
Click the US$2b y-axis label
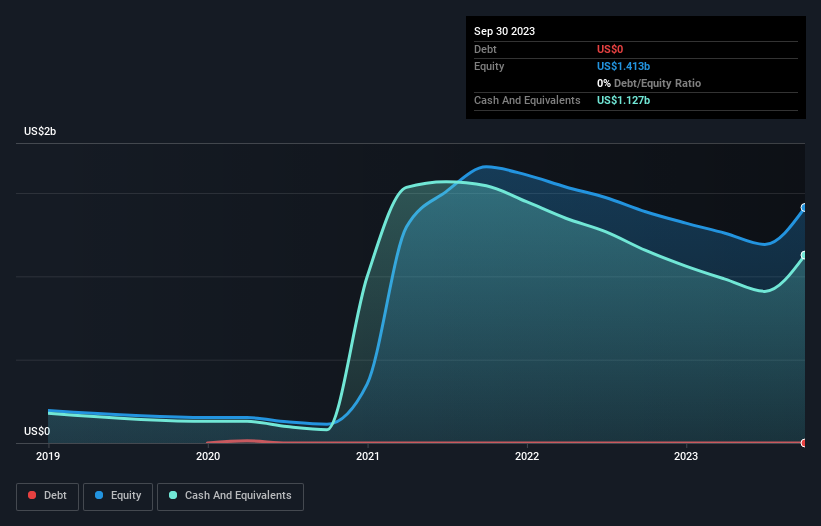point(40,131)
